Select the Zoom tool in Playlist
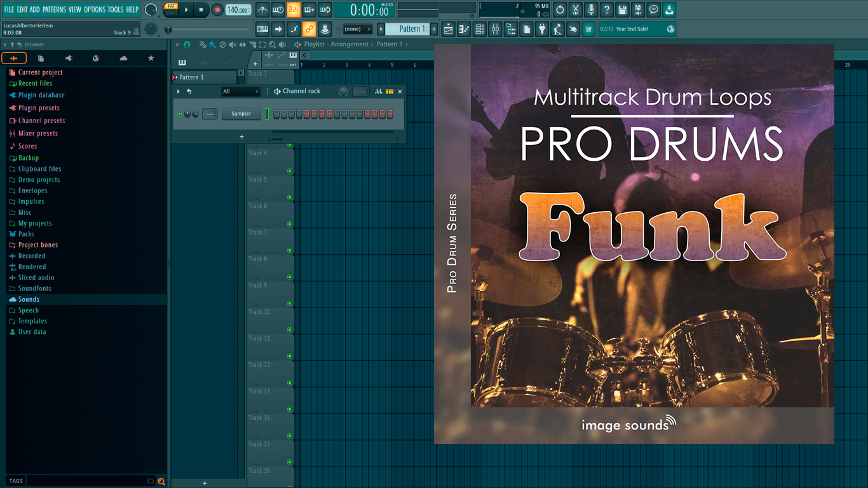This screenshot has height=488, width=868. pos(272,44)
